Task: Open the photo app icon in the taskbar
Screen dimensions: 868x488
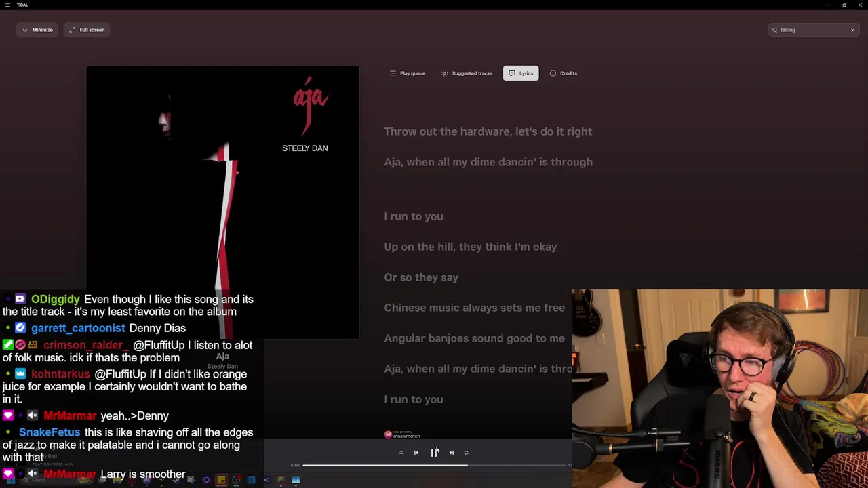Action: coord(296,480)
